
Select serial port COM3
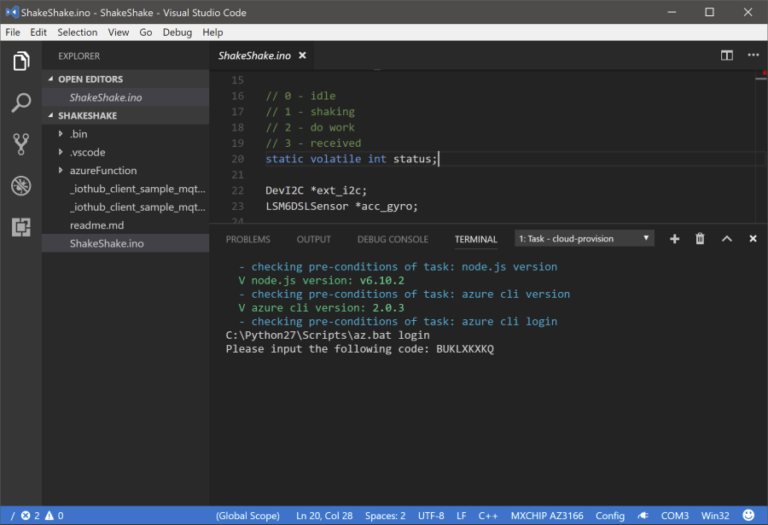[674, 516]
